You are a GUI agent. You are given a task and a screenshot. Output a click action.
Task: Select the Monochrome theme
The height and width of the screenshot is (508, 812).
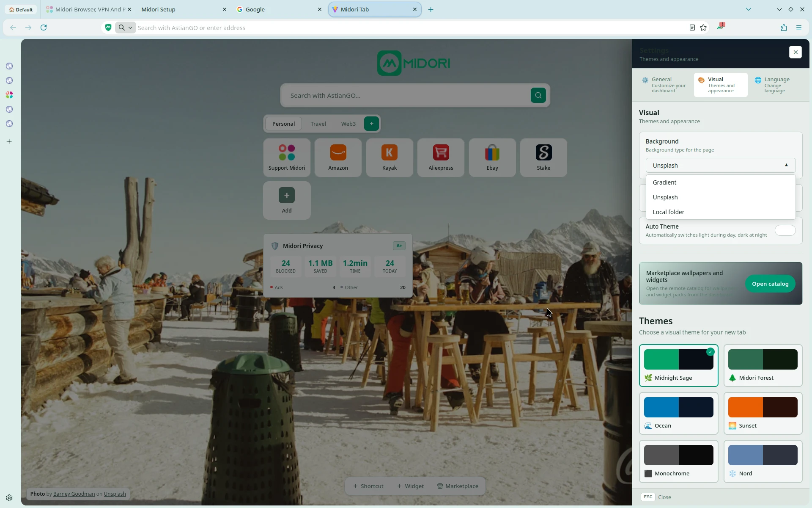point(678,461)
